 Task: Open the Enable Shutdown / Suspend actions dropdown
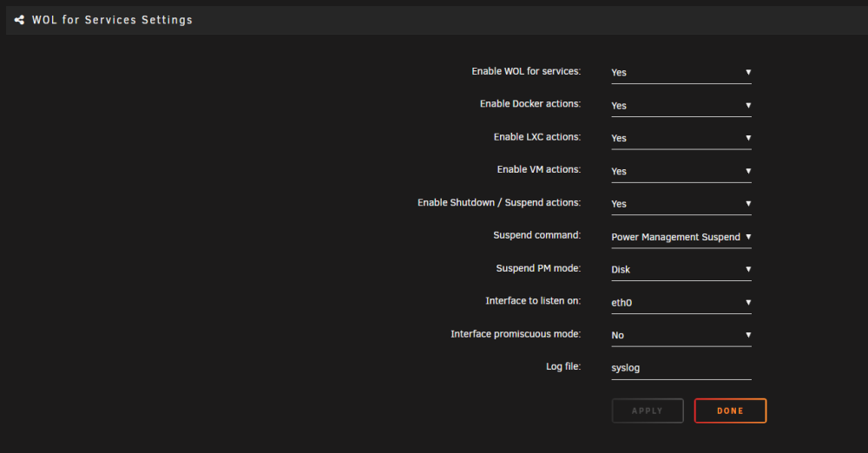click(681, 204)
